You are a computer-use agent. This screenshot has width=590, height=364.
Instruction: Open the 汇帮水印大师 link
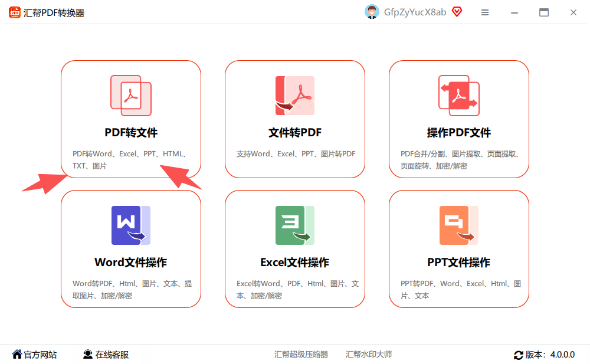[368, 355]
